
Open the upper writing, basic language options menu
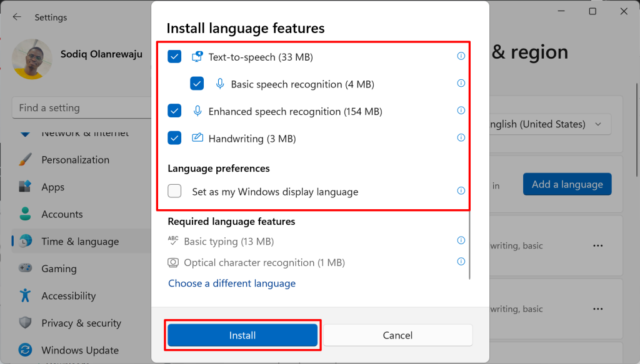(x=598, y=245)
